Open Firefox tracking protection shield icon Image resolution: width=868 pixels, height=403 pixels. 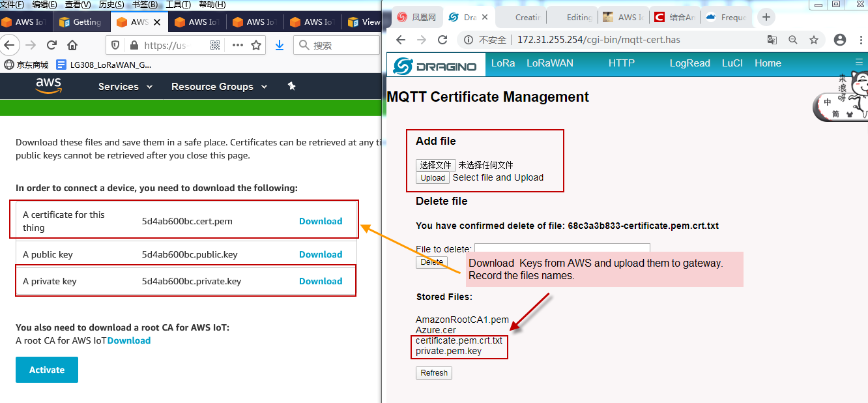point(115,45)
